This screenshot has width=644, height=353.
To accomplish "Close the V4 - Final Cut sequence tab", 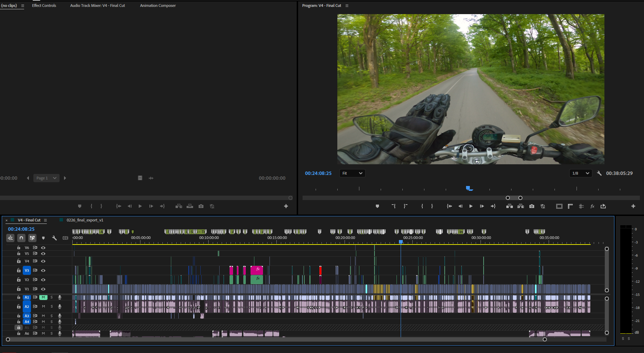I will click(7, 220).
